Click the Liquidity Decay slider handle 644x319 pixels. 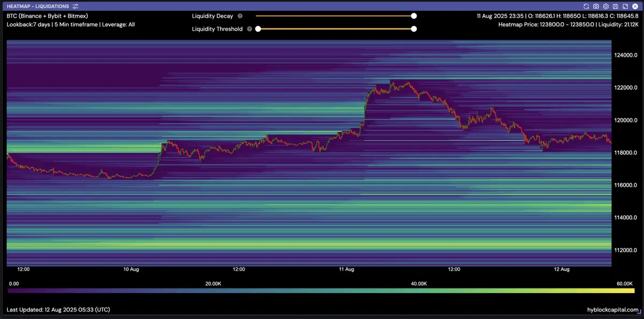(x=414, y=16)
